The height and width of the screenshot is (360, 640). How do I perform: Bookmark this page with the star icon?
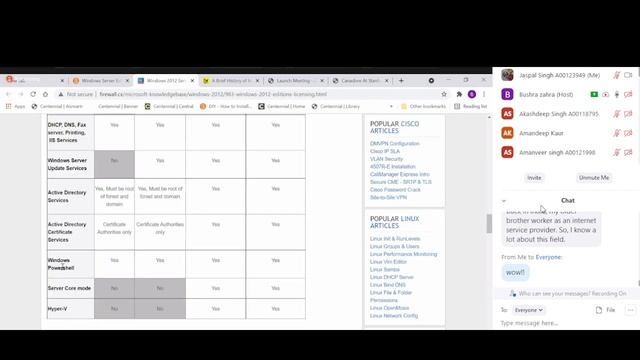click(444, 94)
